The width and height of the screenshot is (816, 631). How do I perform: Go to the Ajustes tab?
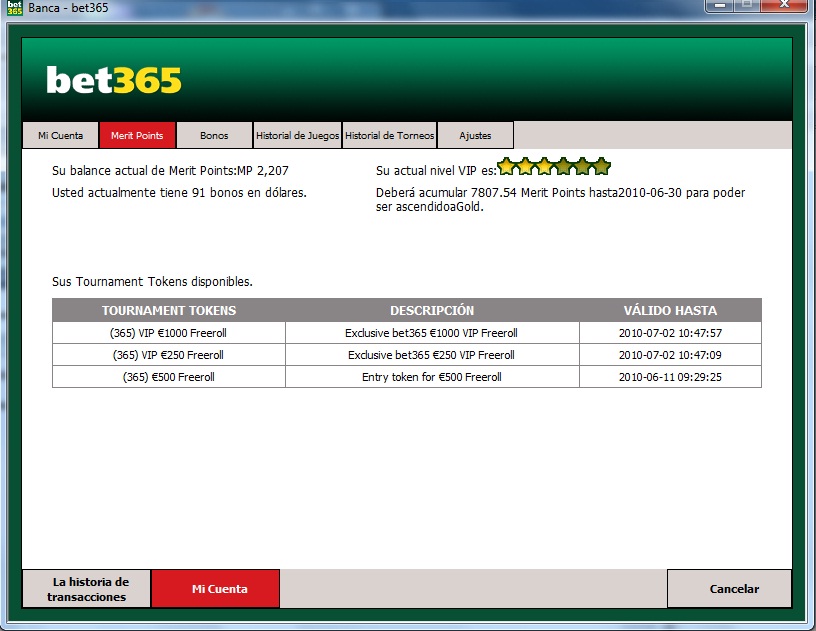476,135
